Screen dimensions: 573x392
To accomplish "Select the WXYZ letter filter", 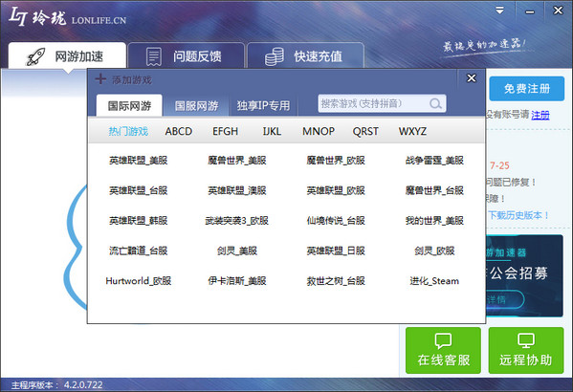I will click(412, 131).
